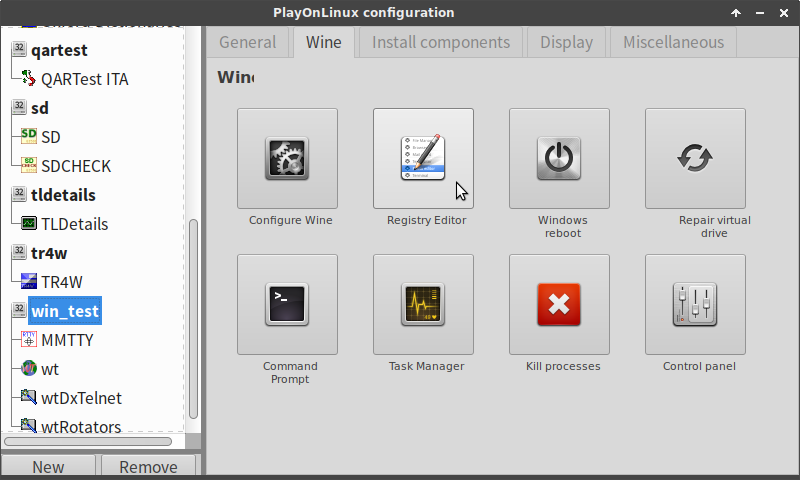Click the up-arrow titlebar button
The height and width of the screenshot is (480, 800).
point(736,13)
